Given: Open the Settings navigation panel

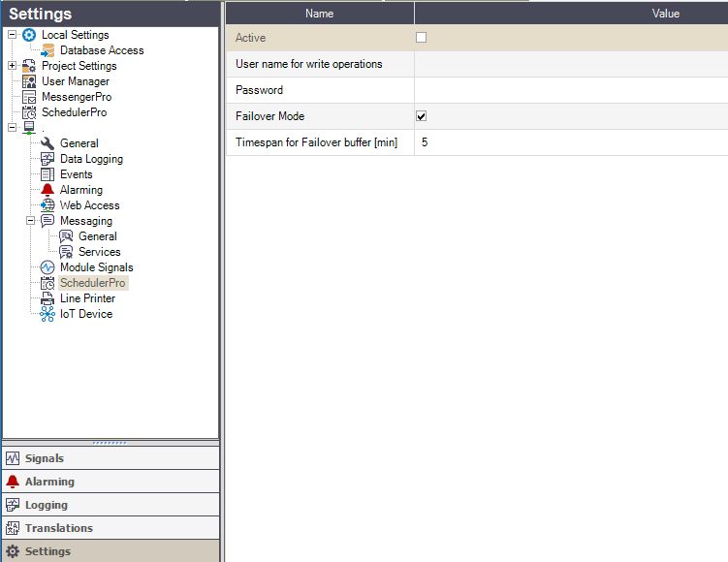Looking at the screenshot, I should (111, 551).
